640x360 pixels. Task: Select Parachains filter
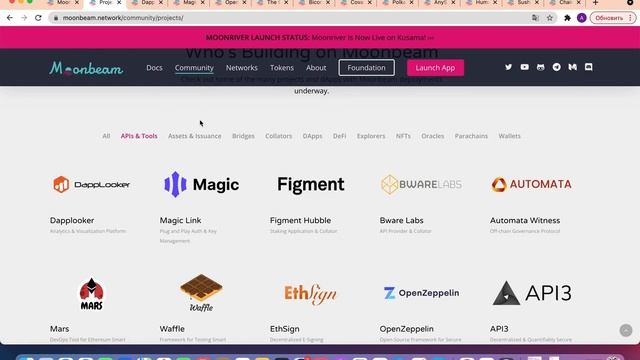[471, 136]
